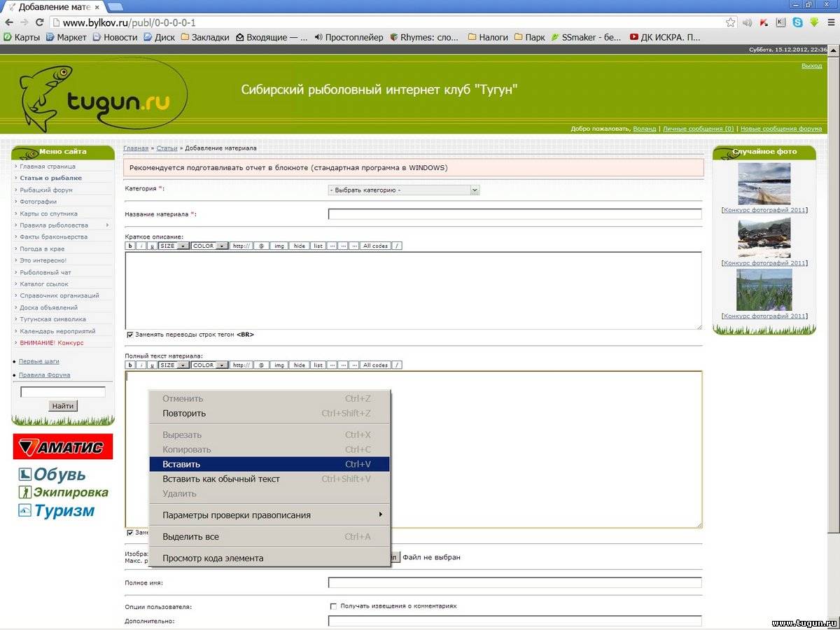Click the 'Выход' logout link
This screenshot has height=630, width=840.
coord(812,66)
